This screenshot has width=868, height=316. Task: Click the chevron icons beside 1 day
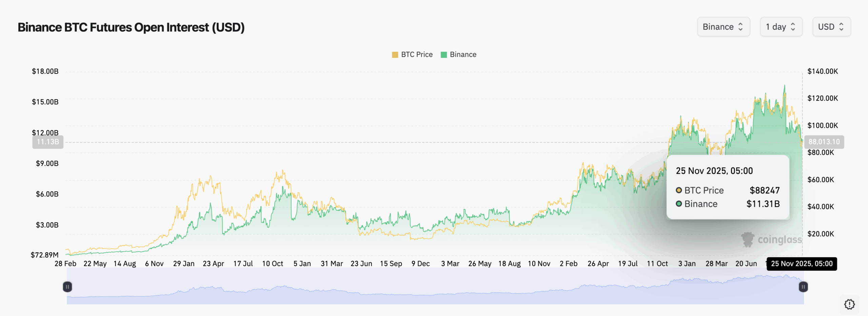793,26
